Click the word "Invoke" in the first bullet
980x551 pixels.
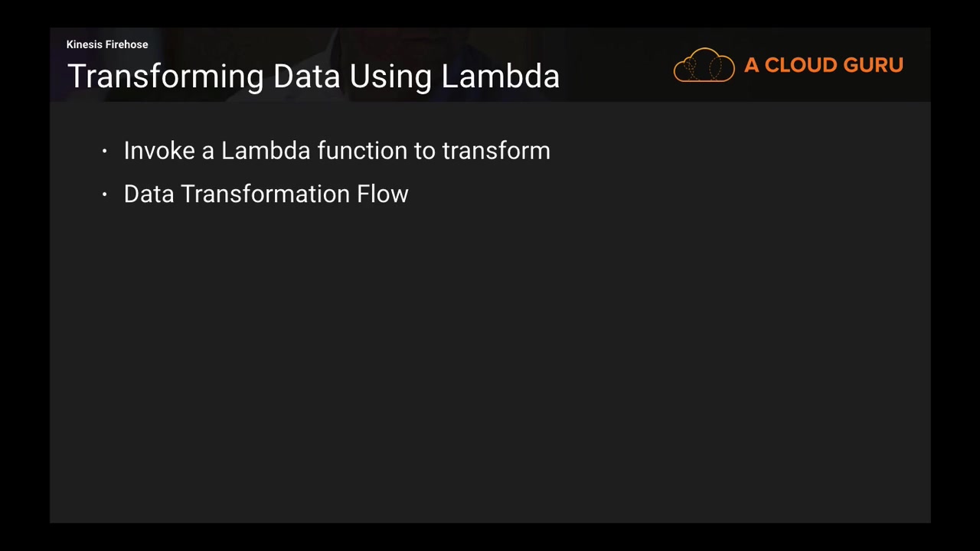pos(159,151)
